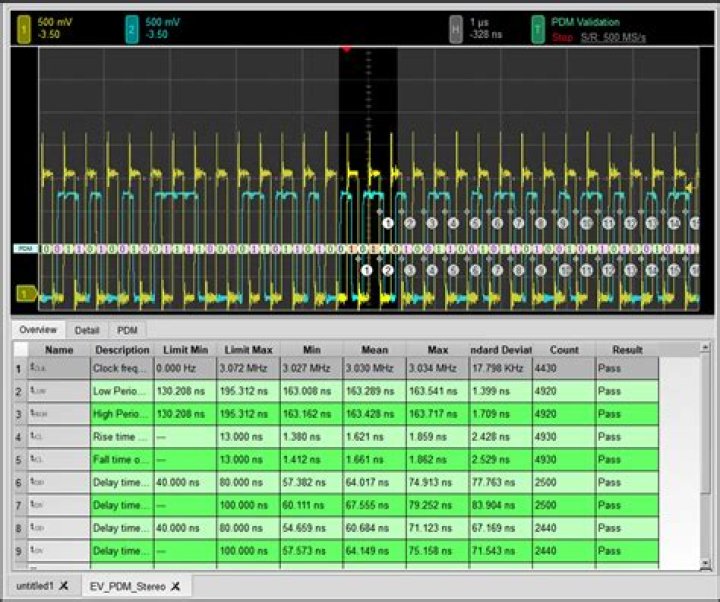Screen dimensions: 720x602
Task: Sort by the Limit Max column header
Action: (248, 350)
